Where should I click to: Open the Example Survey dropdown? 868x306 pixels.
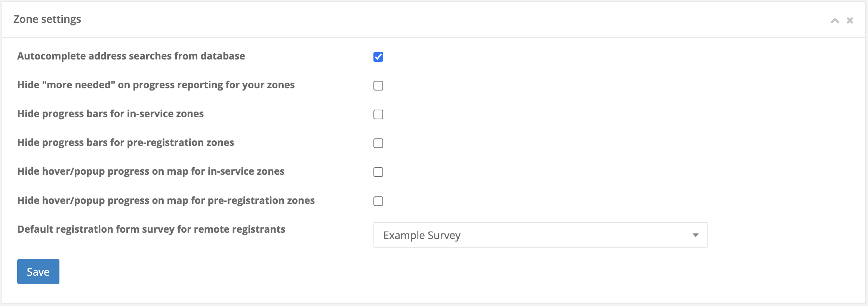point(540,235)
